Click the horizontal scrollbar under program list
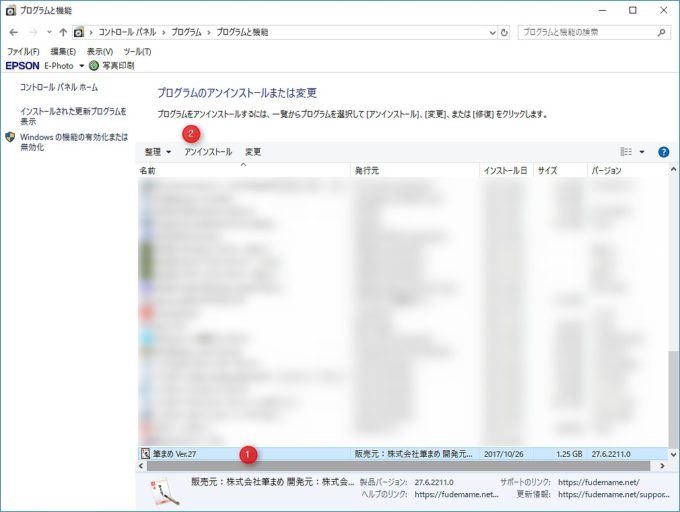The width and height of the screenshot is (680, 512). (400, 466)
